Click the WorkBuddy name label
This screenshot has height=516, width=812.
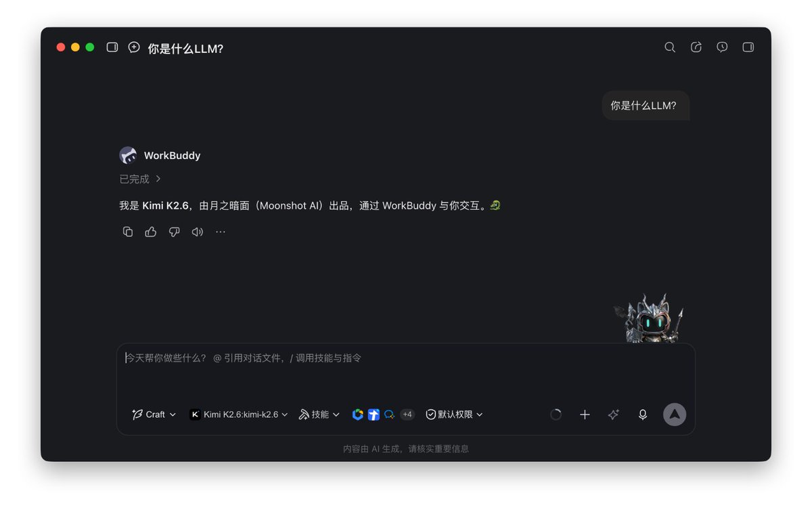(173, 156)
